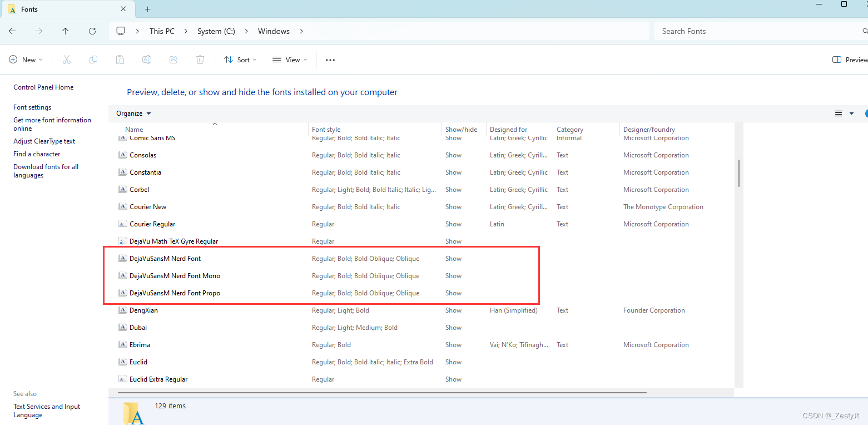
Task: Click the Copy icon in toolbar
Action: [x=93, y=60]
